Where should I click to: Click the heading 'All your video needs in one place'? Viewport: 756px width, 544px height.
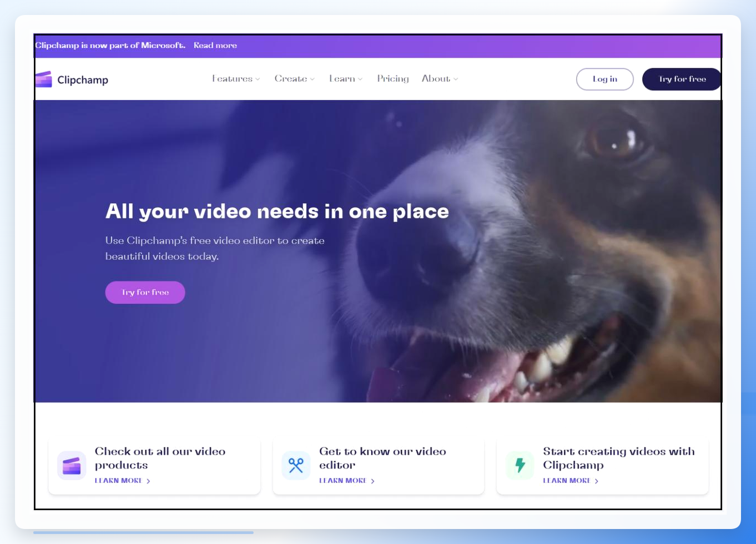[x=277, y=211]
